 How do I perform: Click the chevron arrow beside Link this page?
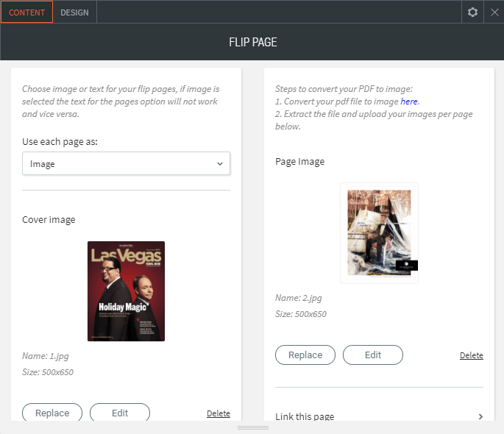tap(480, 416)
